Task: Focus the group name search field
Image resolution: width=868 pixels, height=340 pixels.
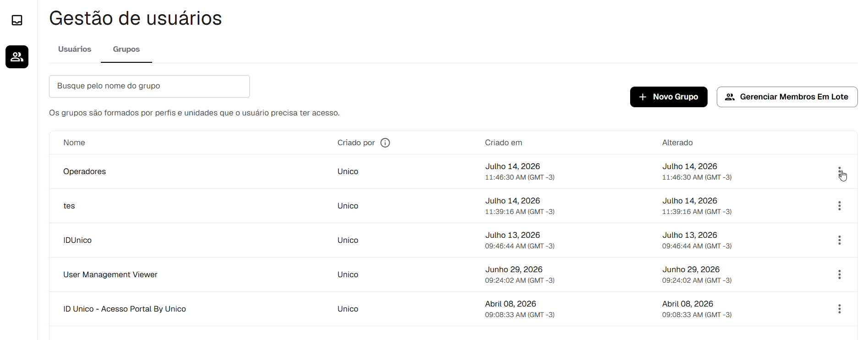Action: [149, 86]
